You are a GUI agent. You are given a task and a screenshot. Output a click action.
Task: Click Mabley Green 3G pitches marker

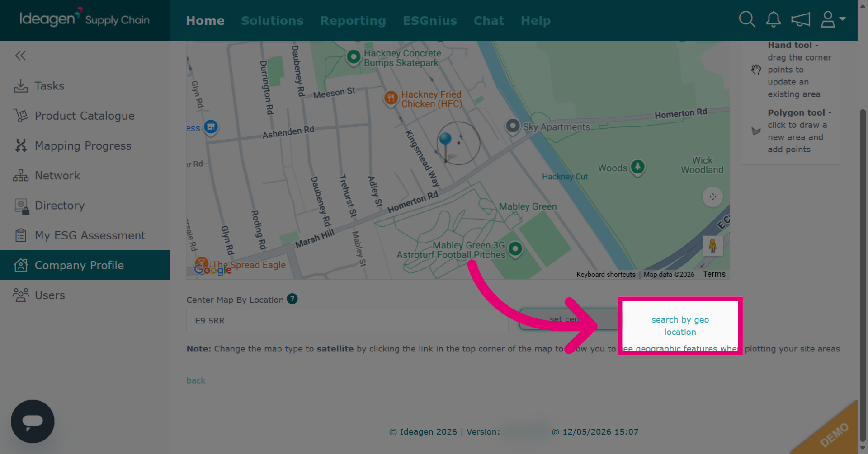pyautogui.click(x=515, y=249)
